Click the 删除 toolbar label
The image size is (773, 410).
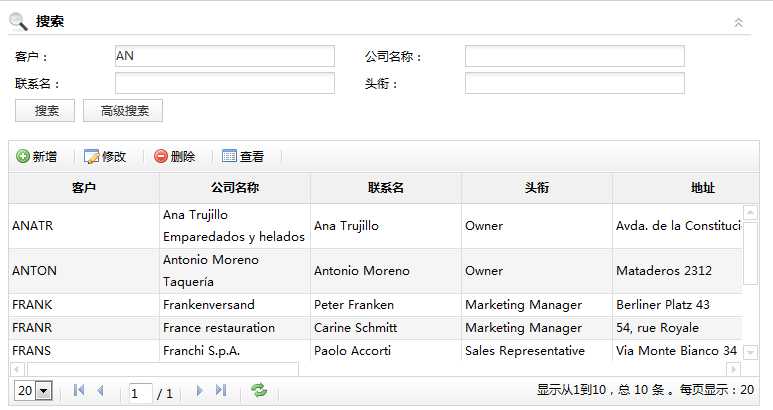click(183, 157)
